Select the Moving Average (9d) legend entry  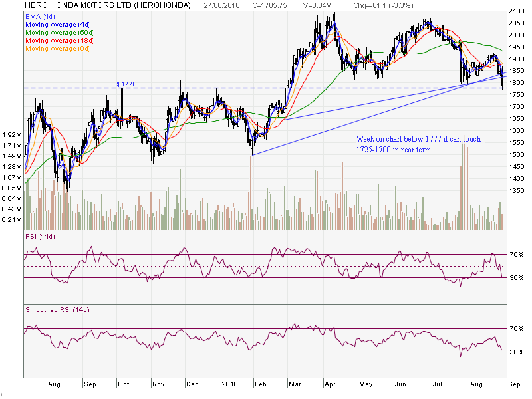(x=58, y=49)
